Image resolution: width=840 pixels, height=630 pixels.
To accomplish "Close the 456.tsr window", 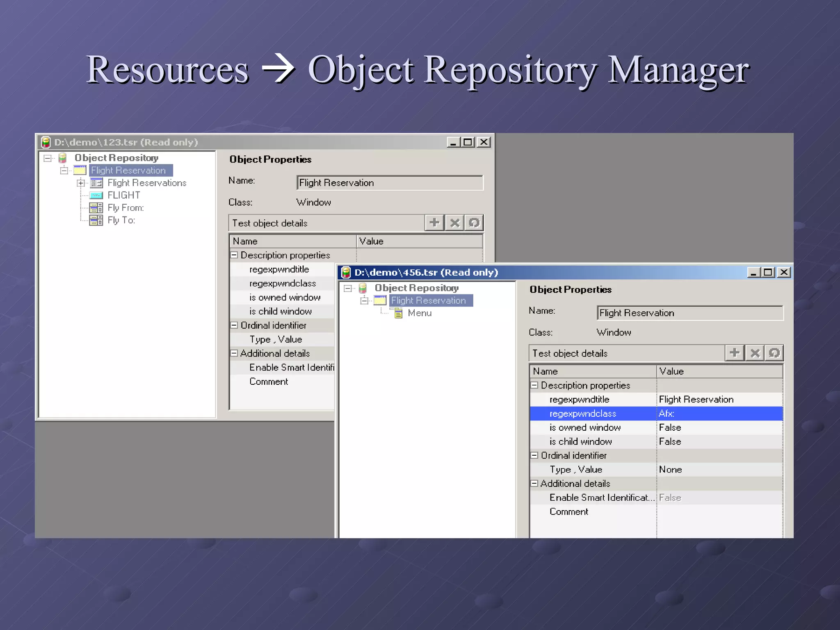I will 784,272.
